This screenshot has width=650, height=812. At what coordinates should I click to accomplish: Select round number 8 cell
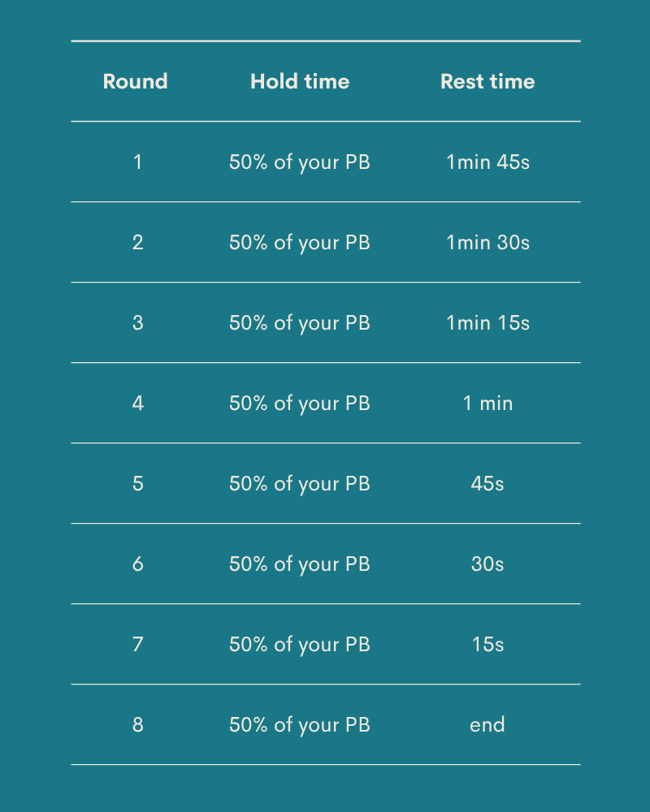click(137, 724)
